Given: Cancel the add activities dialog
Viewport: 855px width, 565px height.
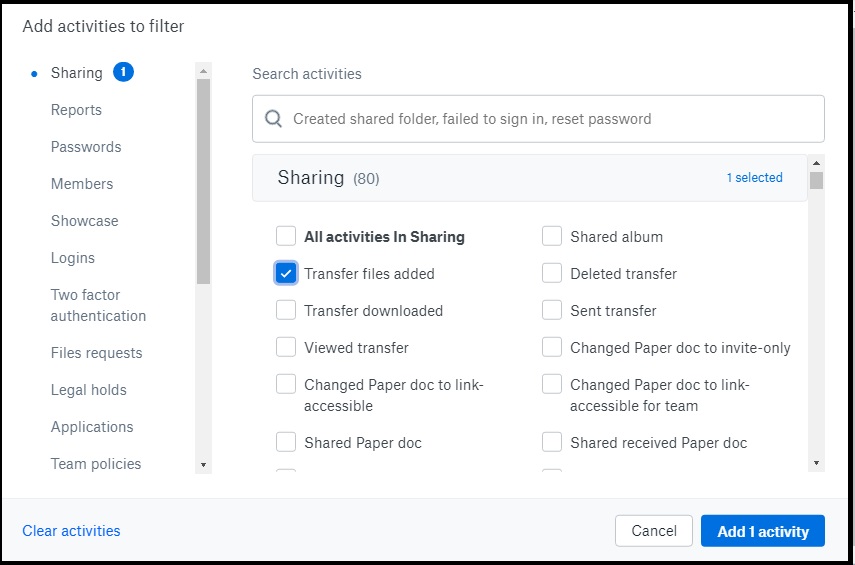Looking at the screenshot, I should tap(654, 531).
